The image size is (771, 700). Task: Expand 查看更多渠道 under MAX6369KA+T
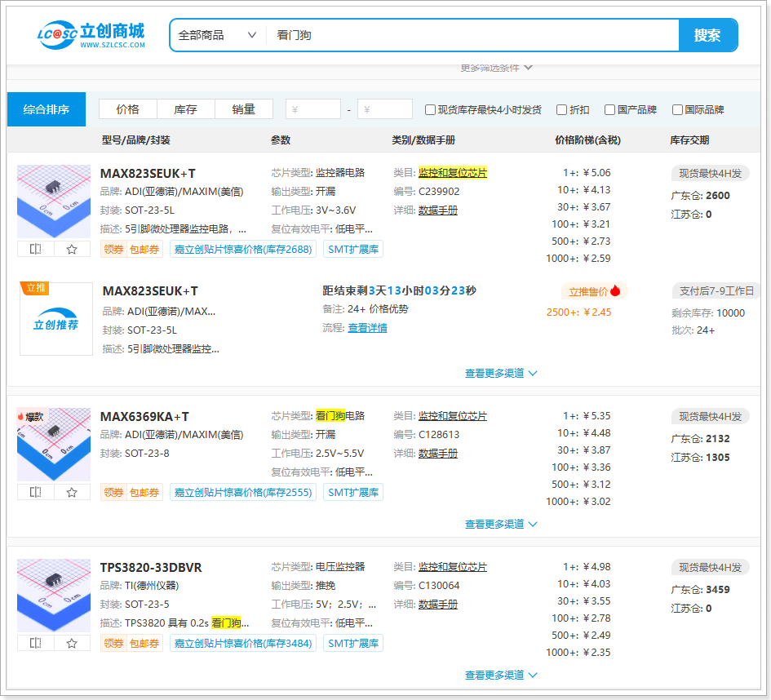click(x=501, y=525)
